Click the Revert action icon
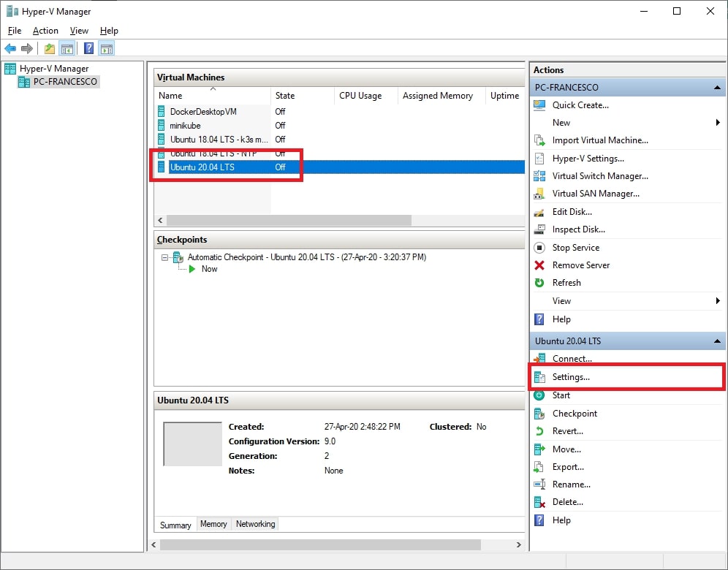 click(x=539, y=430)
